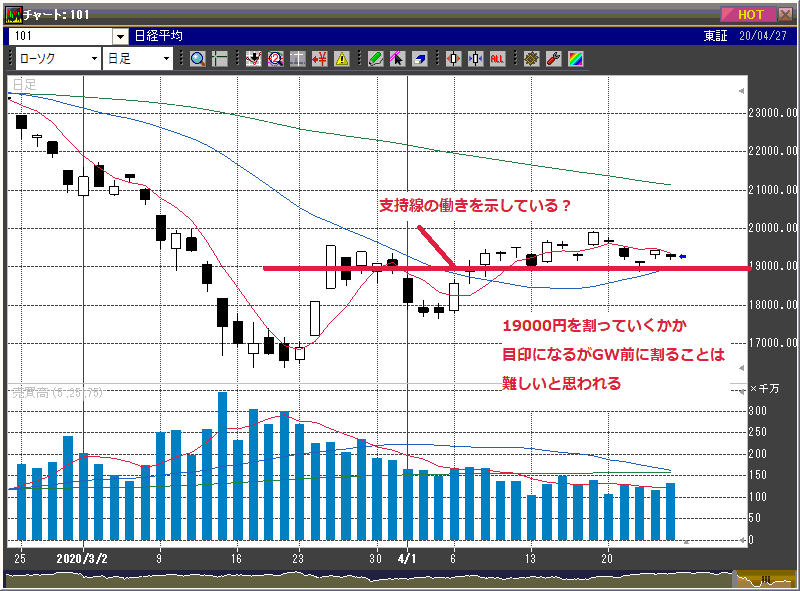Click the 日経平均 stock name text
Viewport: 800px width, 591px height.
pyautogui.click(x=159, y=36)
